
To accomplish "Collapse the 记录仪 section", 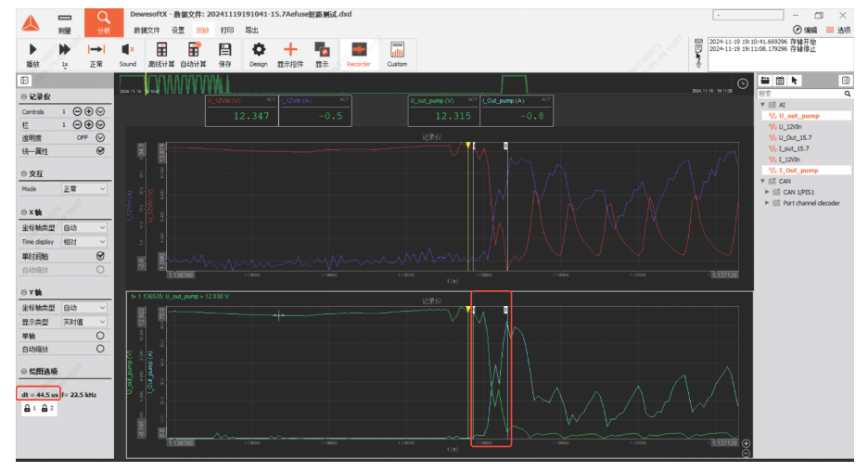I will click(24, 96).
